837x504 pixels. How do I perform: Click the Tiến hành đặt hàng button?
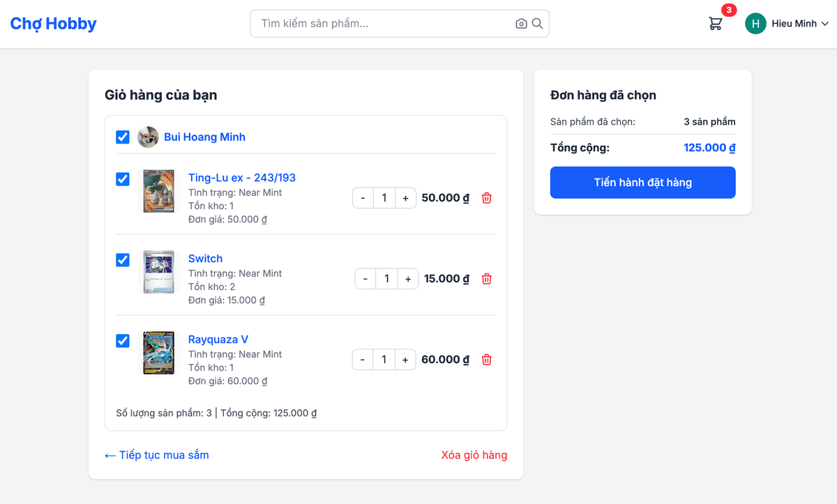click(x=642, y=182)
